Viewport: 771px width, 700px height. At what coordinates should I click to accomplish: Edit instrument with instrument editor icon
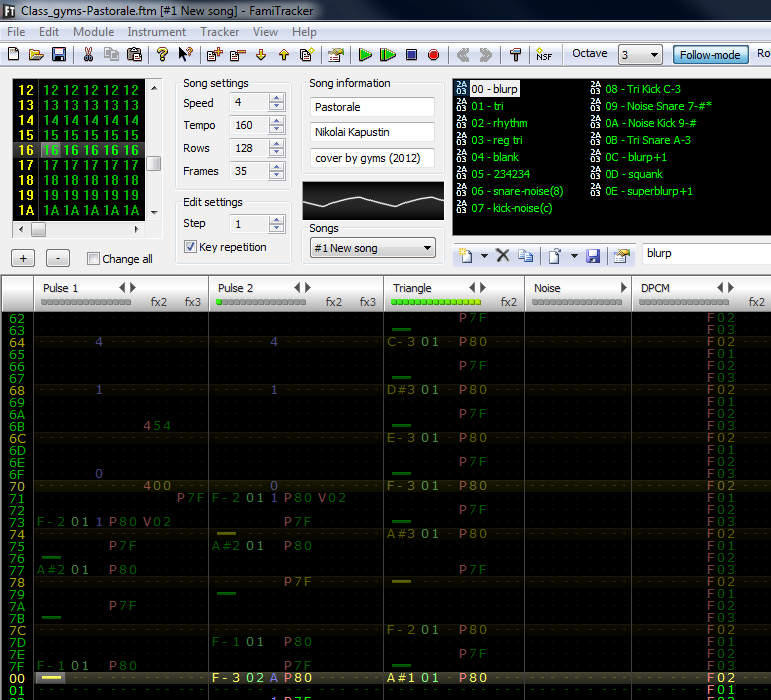pos(622,256)
